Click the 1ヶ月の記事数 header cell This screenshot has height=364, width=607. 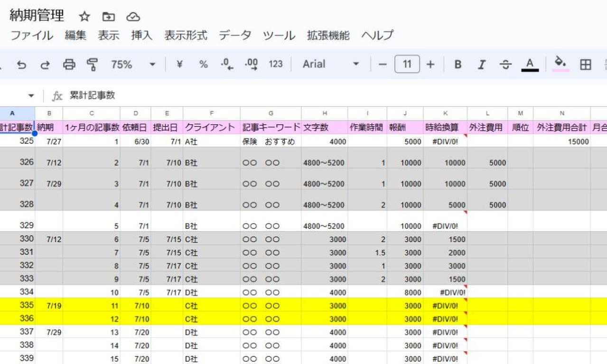coord(92,127)
